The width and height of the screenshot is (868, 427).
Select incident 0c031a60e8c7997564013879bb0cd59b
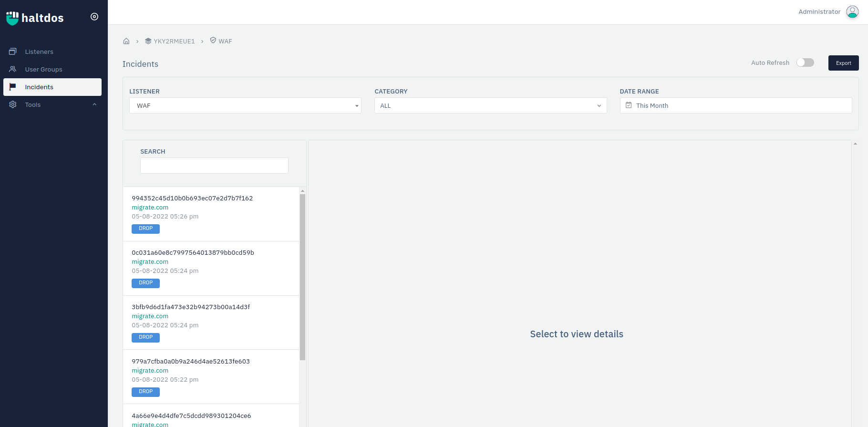click(211, 269)
